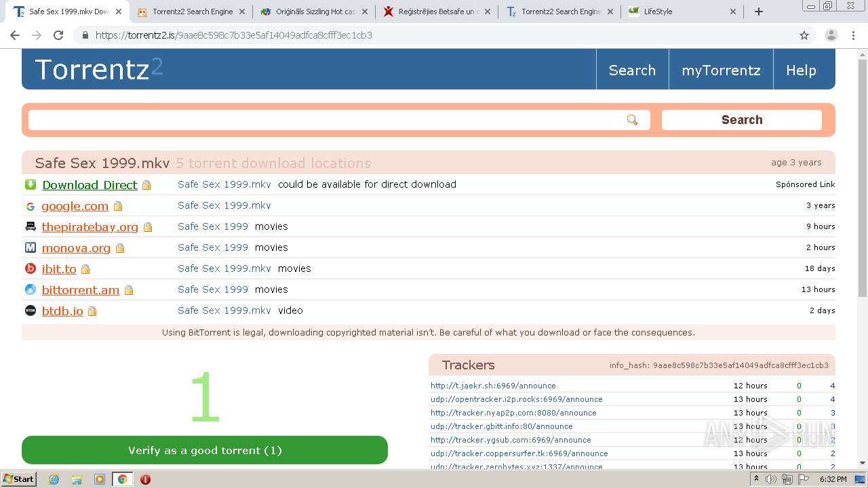This screenshot has width=868, height=488.
Task: Click the red Opera taskbar icon
Action: point(145,479)
